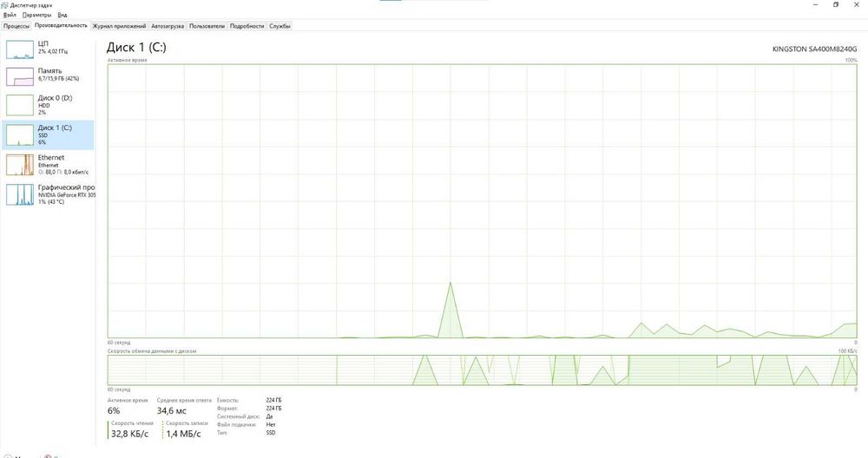868x458 pixels.
Task: Close the Task Manager window
Action: point(856,4)
